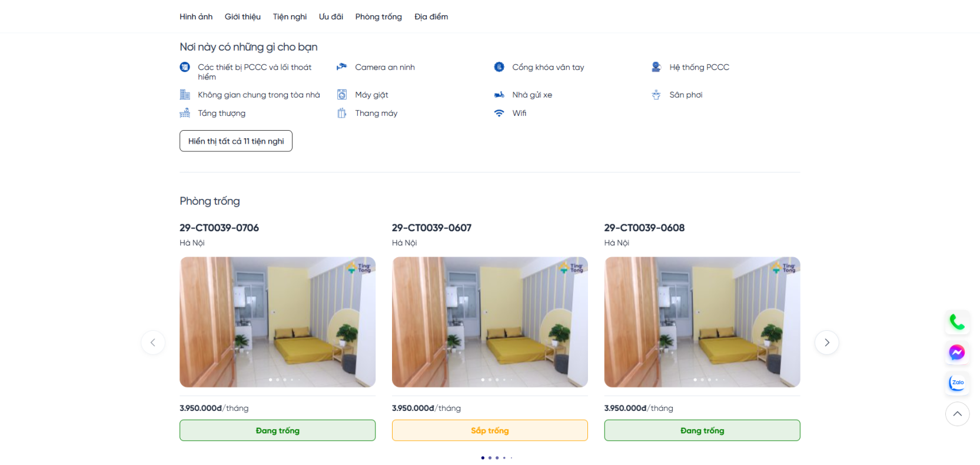Click the scroll-to-top arrow button
980x465 pixels.
(x=957, y=414)
